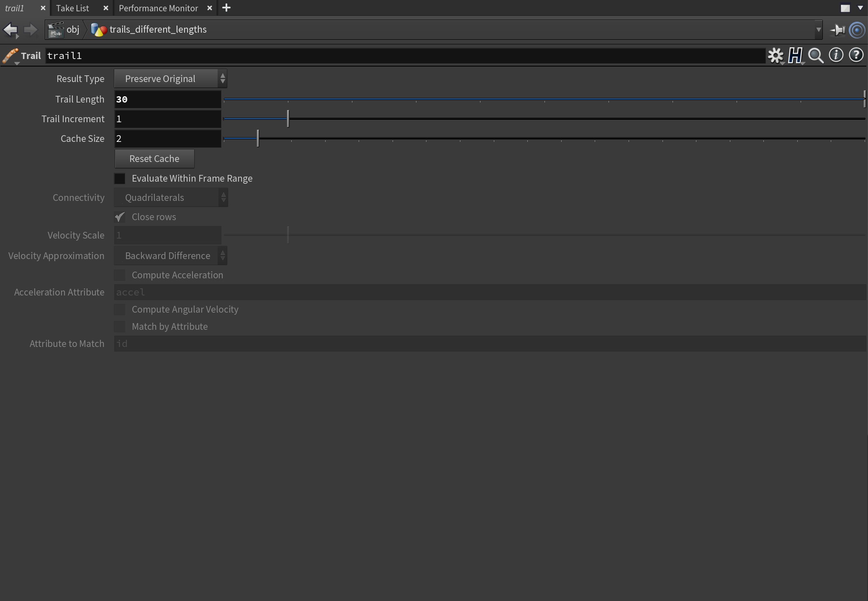Image resolution: width=868 pixels, height=601 pixels.
Task: Enable Evaluate Within Frame Range checkbox
Action: [120, 179]
